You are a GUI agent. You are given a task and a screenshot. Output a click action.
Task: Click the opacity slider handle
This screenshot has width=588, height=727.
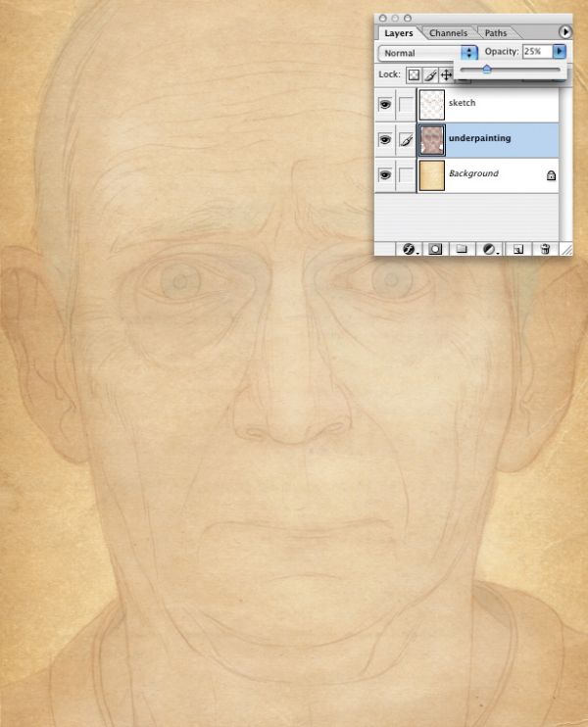tap(486, 70)
